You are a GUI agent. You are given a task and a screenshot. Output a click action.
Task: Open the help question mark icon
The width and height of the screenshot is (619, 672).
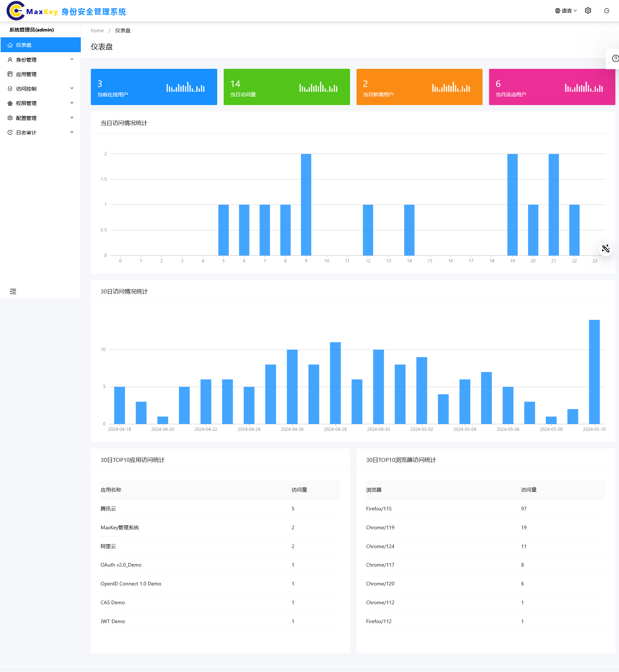pos(615,59)
